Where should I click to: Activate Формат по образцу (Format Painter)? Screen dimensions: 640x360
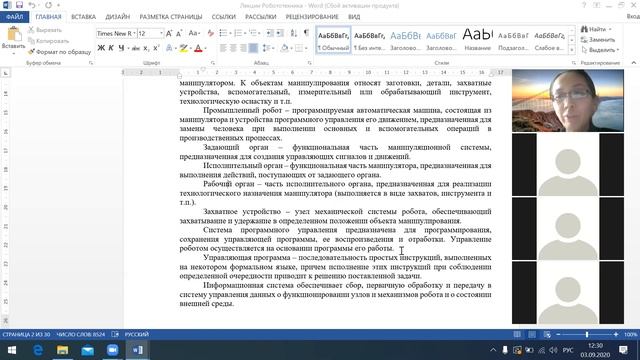pyautogui.click(x=60, y=52)
